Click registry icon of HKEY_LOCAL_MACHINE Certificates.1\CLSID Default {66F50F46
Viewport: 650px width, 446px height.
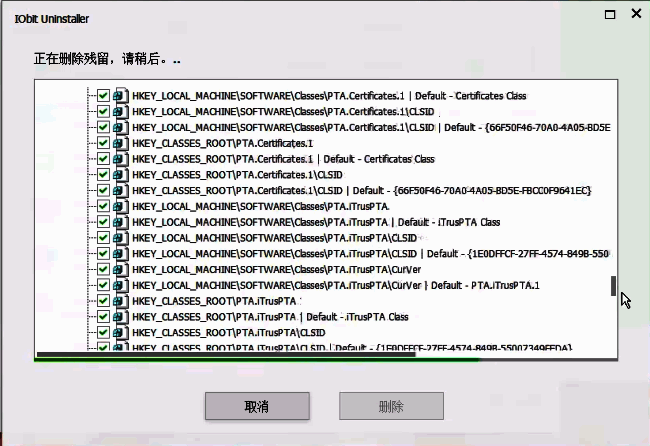coord(121,127)
